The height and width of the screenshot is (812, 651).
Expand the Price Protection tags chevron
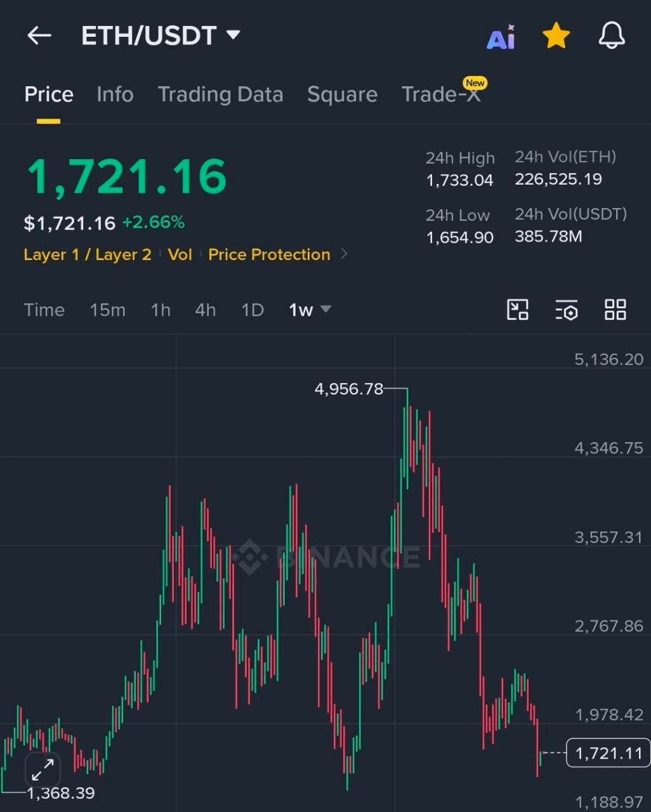click(x=345, y=254)
